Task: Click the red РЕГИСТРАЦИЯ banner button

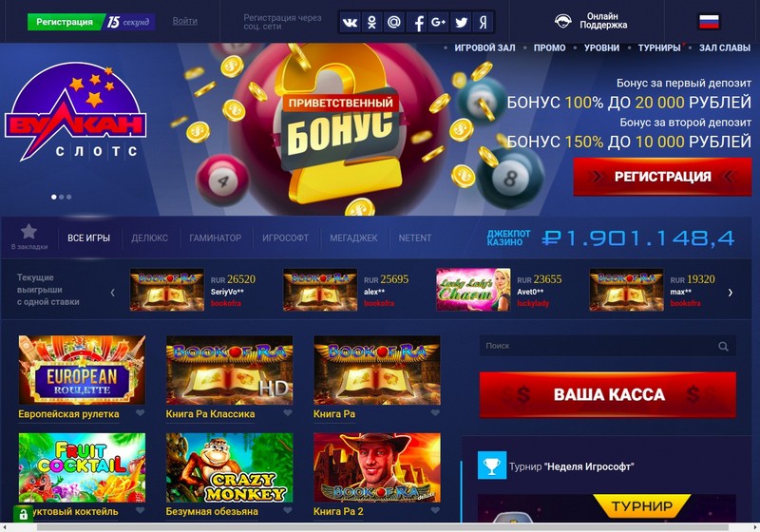Action: point(662,177)
